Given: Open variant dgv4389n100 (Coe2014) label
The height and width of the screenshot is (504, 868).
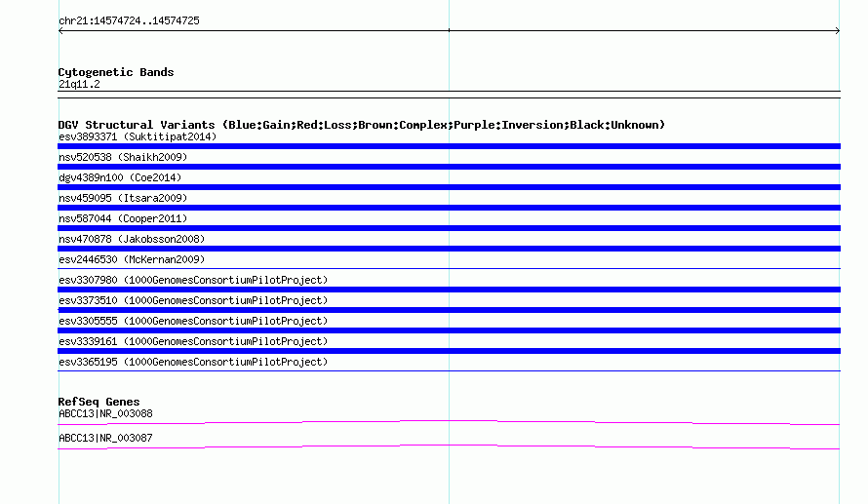Looking at the screenshot, I should click(x=120, y=177).
